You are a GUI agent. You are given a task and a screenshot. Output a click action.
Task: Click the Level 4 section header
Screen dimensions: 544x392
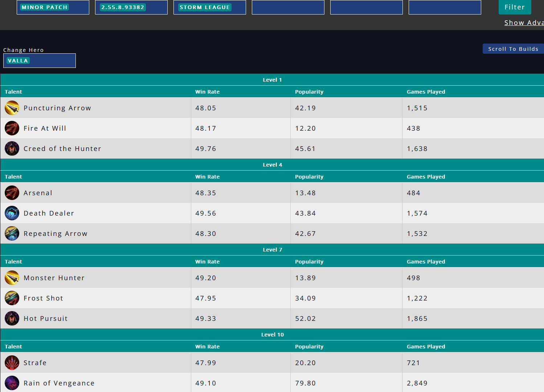272,165
